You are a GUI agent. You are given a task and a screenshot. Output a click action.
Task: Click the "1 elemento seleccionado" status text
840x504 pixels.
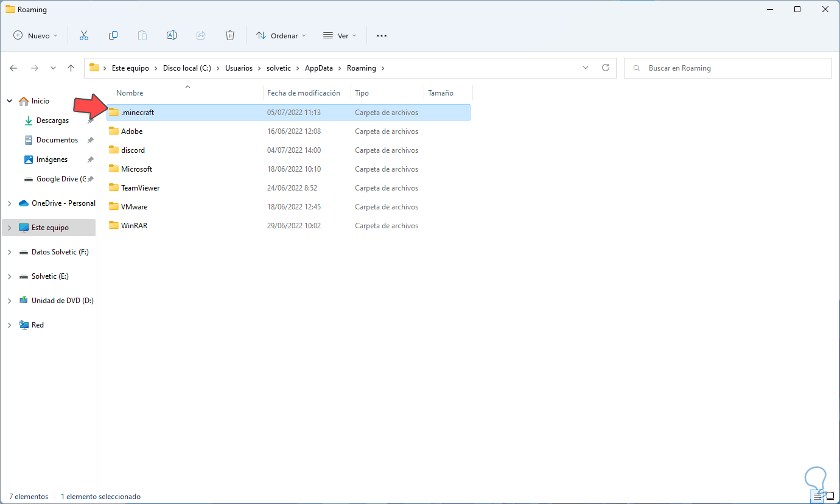point(100,497)
